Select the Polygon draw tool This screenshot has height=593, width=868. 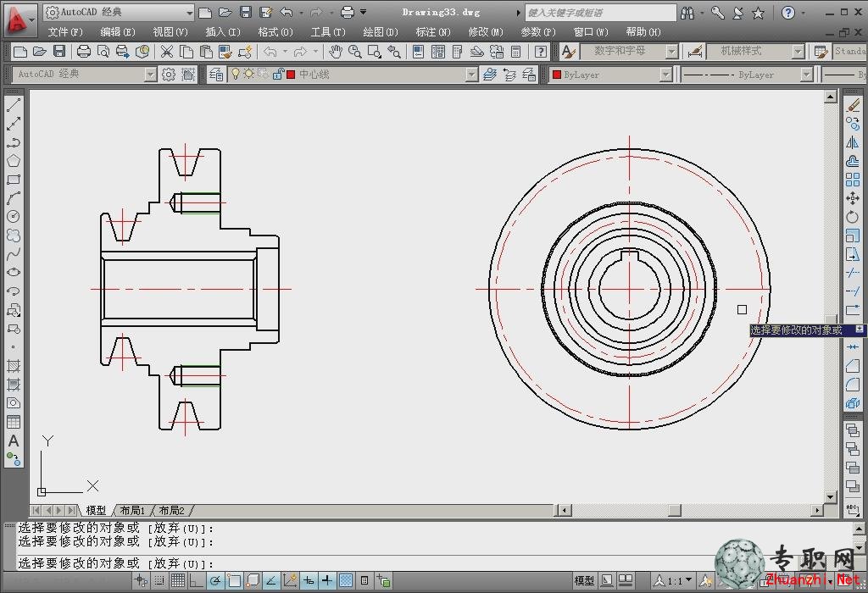14,161
